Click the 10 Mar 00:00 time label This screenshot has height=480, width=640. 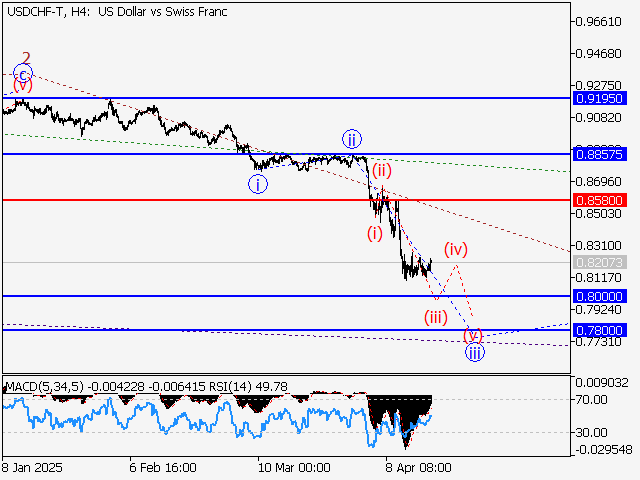[293, 467]
